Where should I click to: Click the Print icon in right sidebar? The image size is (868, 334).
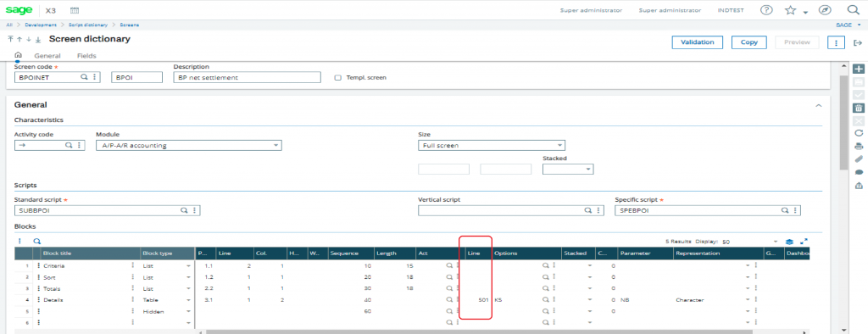pos(859,146)
